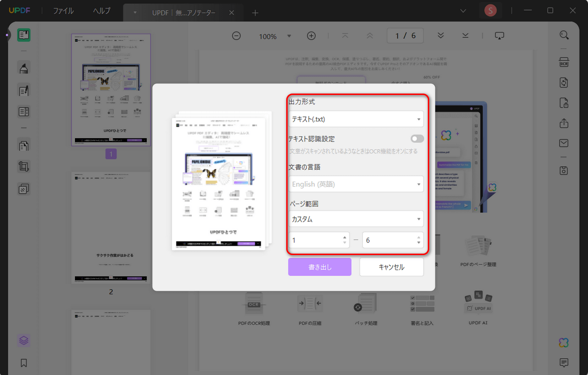Open the OCR recognition tool in right sidebar
Viewport: 588px width, 375px height.
click(x=564, y=62)
